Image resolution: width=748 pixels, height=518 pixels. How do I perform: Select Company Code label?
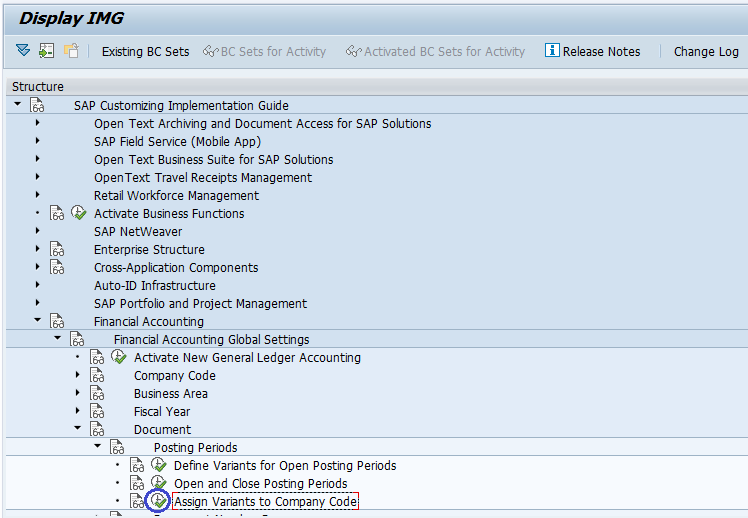[x=175, y=376]
